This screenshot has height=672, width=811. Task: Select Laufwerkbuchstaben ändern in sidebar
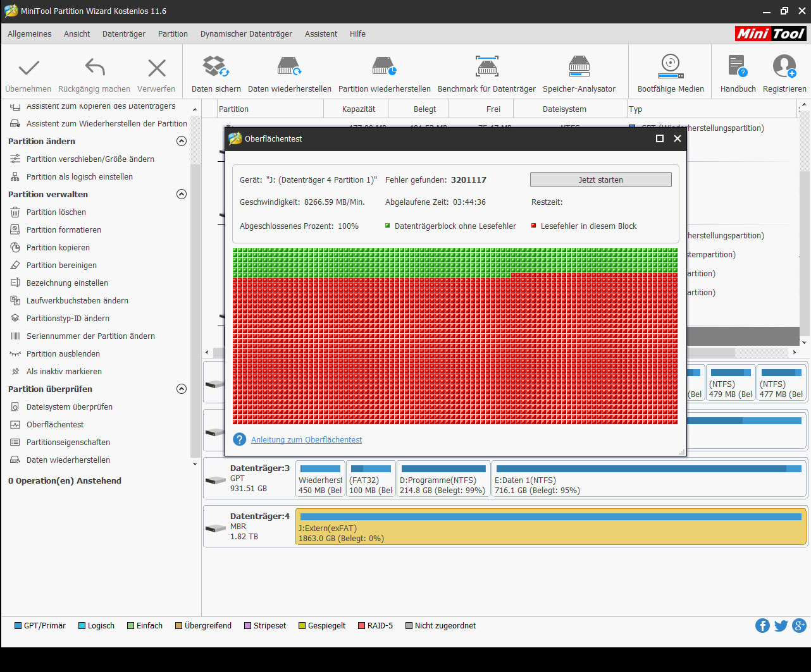coord(77,301)
